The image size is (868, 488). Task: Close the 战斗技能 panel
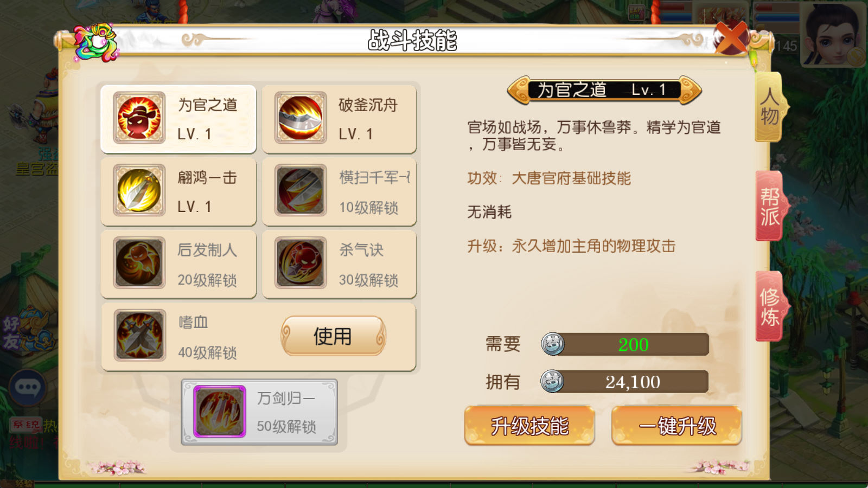pyautogui.click(x=732, y=38)
